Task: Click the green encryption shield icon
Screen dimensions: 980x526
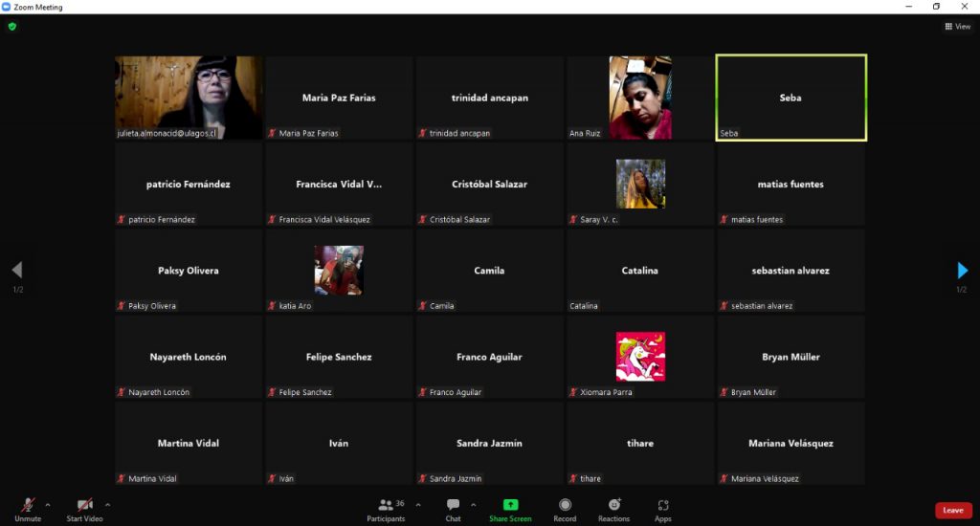Action: (12, 27)
